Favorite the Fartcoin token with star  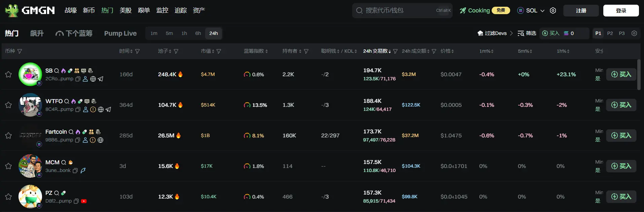[x=8, y=135]
